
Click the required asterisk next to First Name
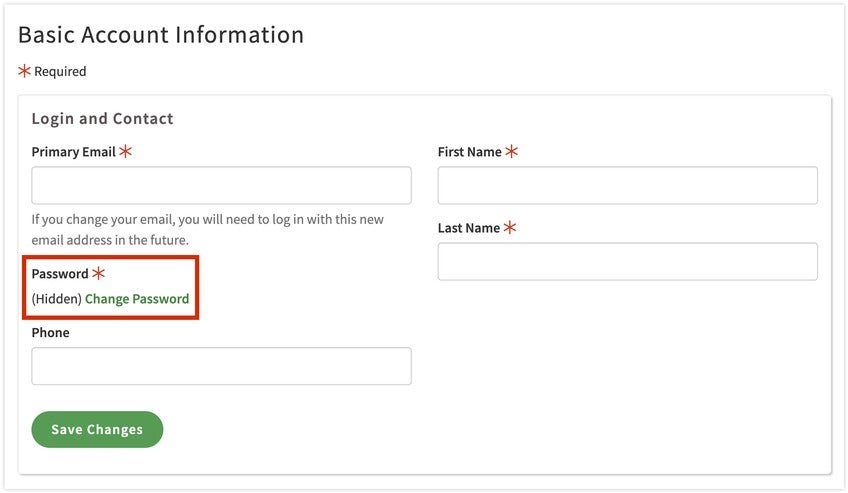(x=511, y=152)
